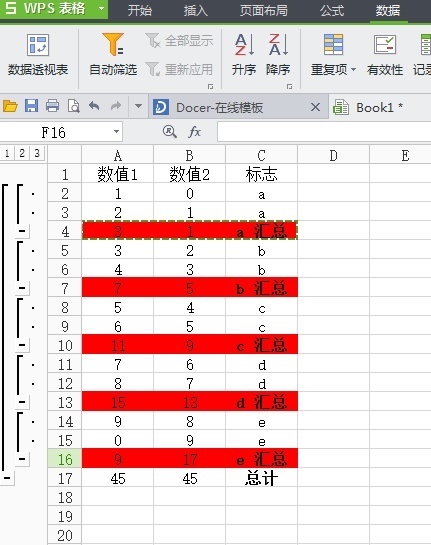Image resolution: width=431 pixels, height=545 pixels.
Task: Click the print preview icon
Action: [x=74, y=106]
